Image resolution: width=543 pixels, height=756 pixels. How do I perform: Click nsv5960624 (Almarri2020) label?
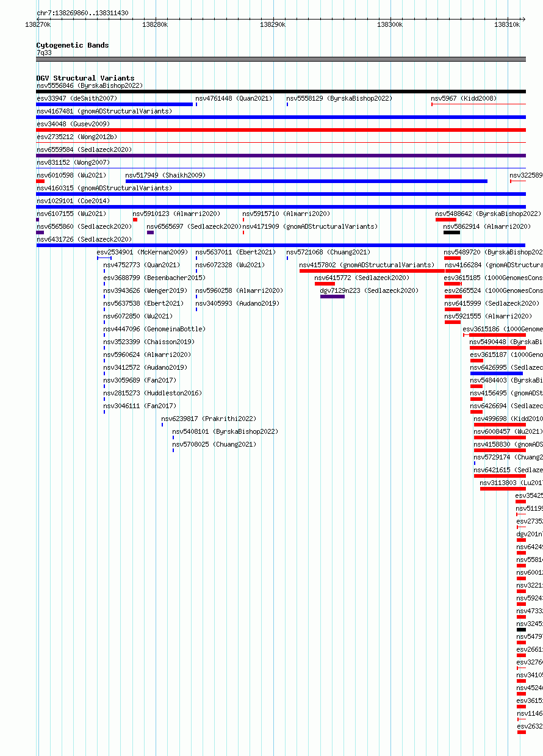tap(147, 355)
